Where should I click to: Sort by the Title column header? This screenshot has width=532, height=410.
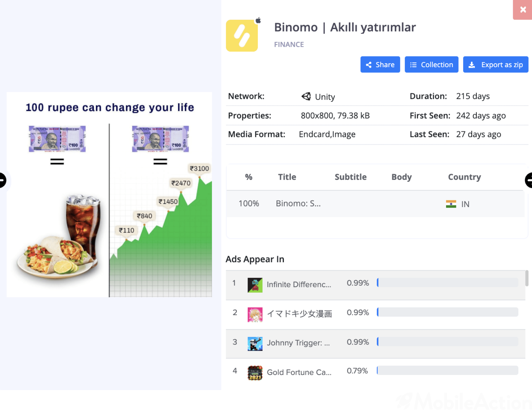pos(287,177)
